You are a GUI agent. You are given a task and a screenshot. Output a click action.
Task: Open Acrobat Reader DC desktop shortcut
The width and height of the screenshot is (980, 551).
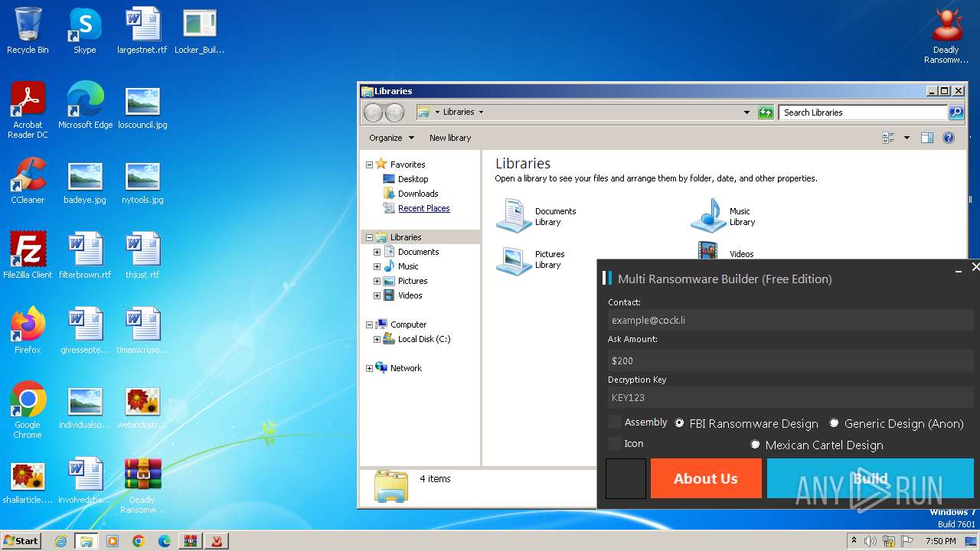click(x=28, y=110)
